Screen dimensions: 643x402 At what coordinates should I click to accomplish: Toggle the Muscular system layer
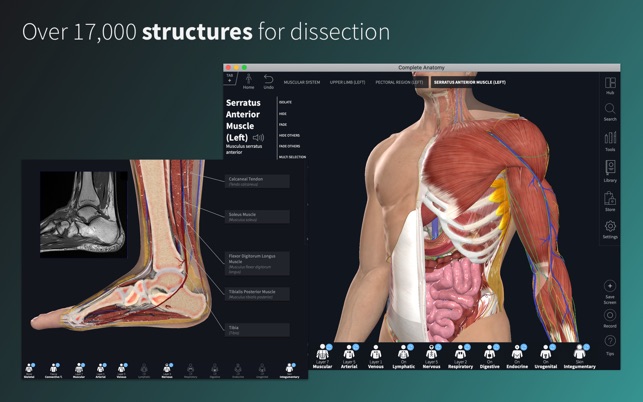pos(322,354)
